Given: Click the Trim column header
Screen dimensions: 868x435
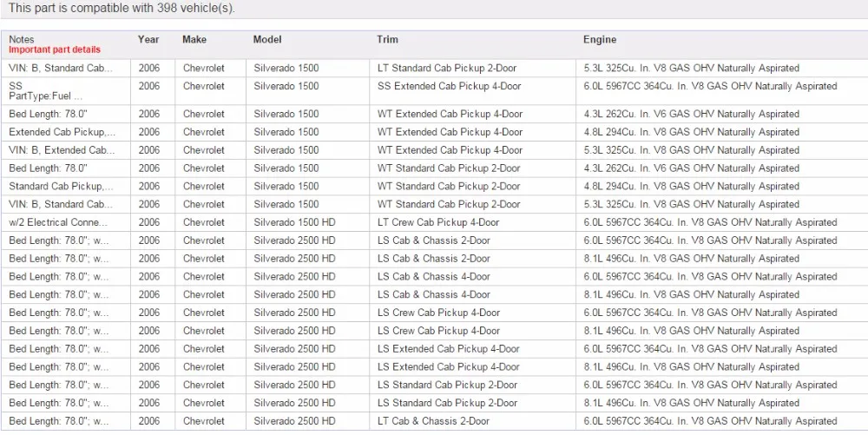Looking at the screenshot, I should 387,40.
